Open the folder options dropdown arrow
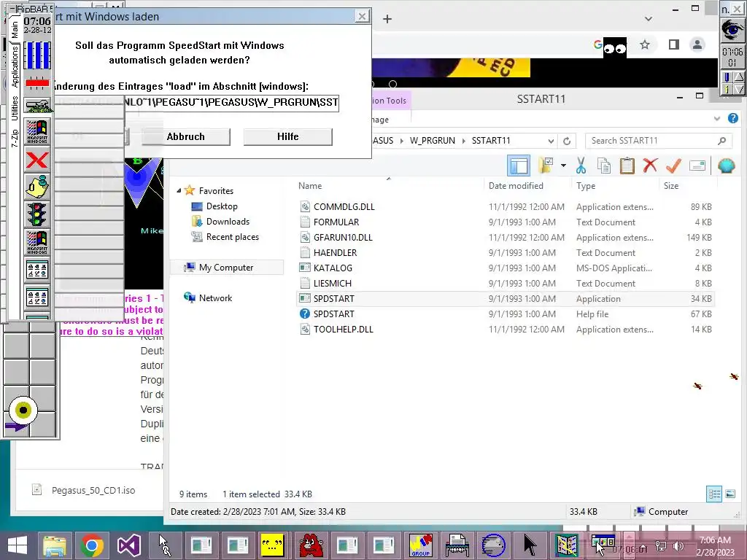Image resolution: width=747 pixels, height=560 pixels. [x=563, y=166]
